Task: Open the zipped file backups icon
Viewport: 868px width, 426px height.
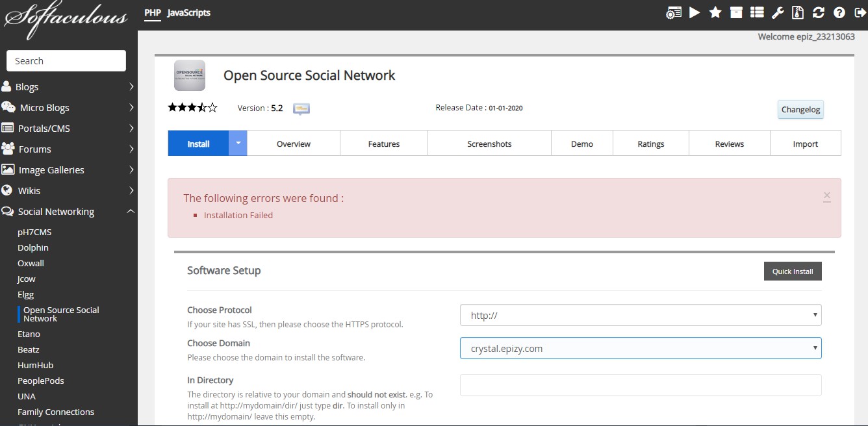Action: (798, 12)
